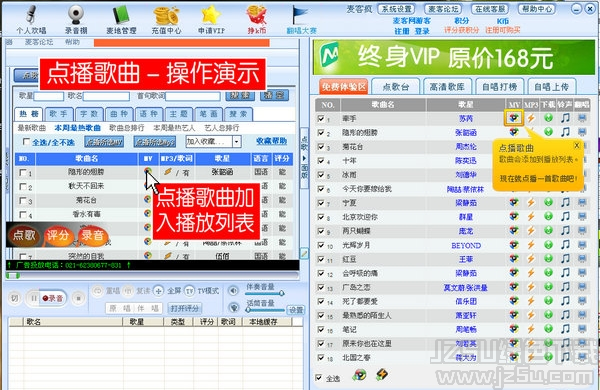Image resolution: width=600 pixels, height=390 pixels.
Task: Click 歌曲总排行 link
Action: click(x=127, y=127)
